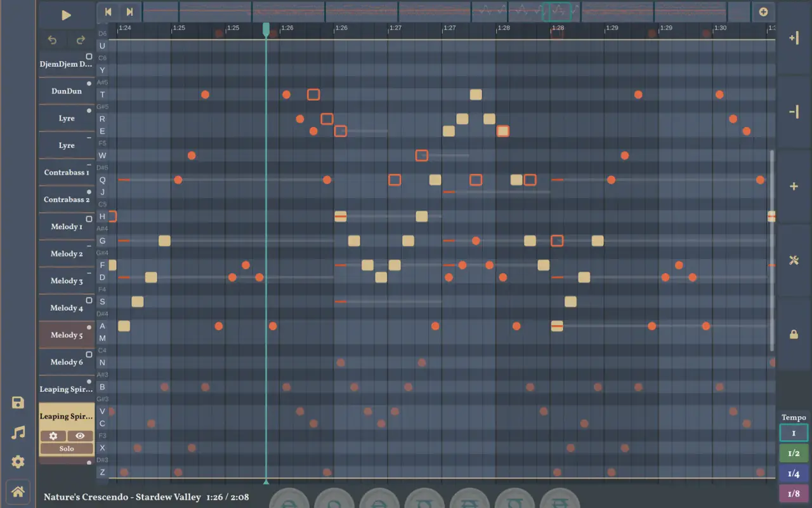This screenshot has height=508, width=812.
Task: Set tempo to 1/4
Action: point(794,474)
